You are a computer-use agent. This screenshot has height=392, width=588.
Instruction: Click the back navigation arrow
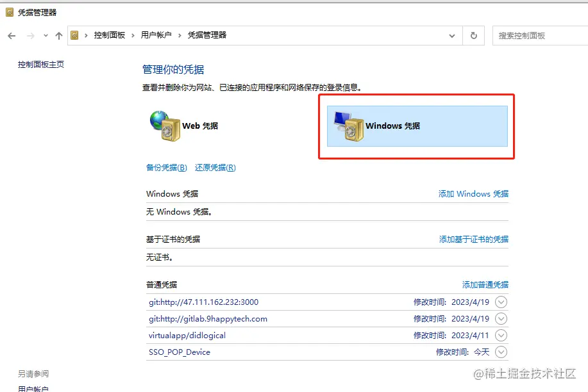[x=12, y=36]
